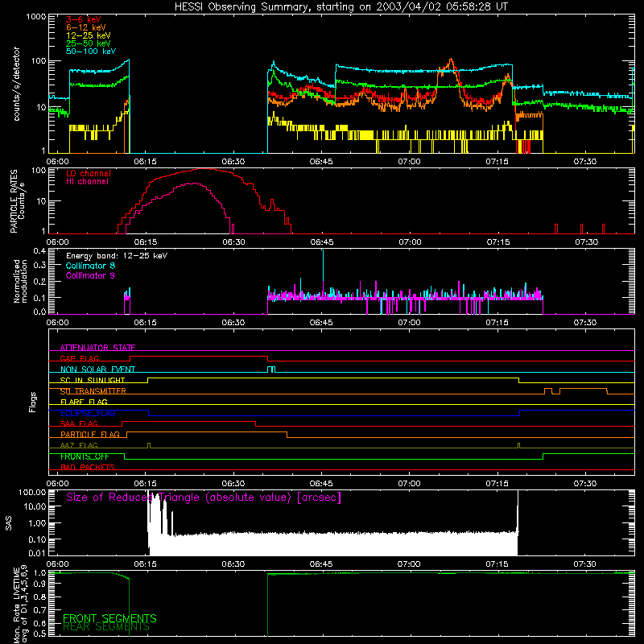Image resolution: width=644 pixels, height=644 pixels.
Task: Select the PARTICLE_FLAG label
Action: coord(90,434)
